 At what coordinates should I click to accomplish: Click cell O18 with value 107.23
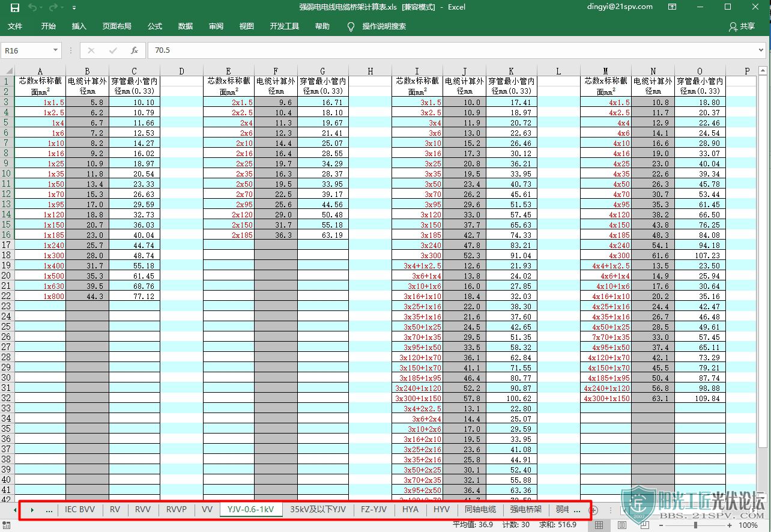click(x=700, y=255)
